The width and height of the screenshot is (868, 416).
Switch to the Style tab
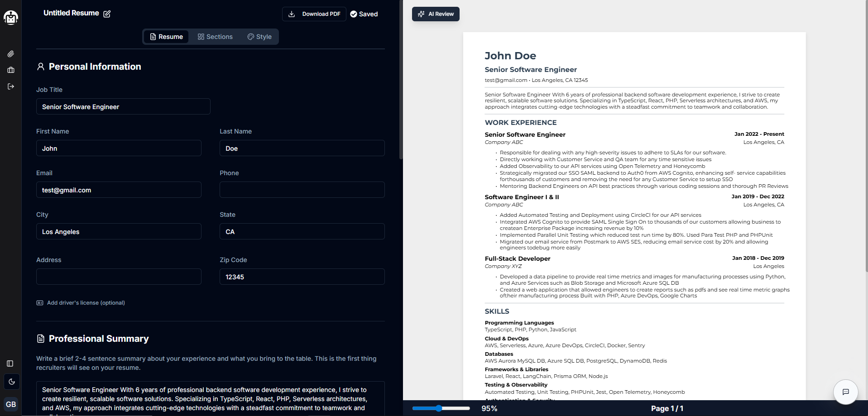[259, 37]
